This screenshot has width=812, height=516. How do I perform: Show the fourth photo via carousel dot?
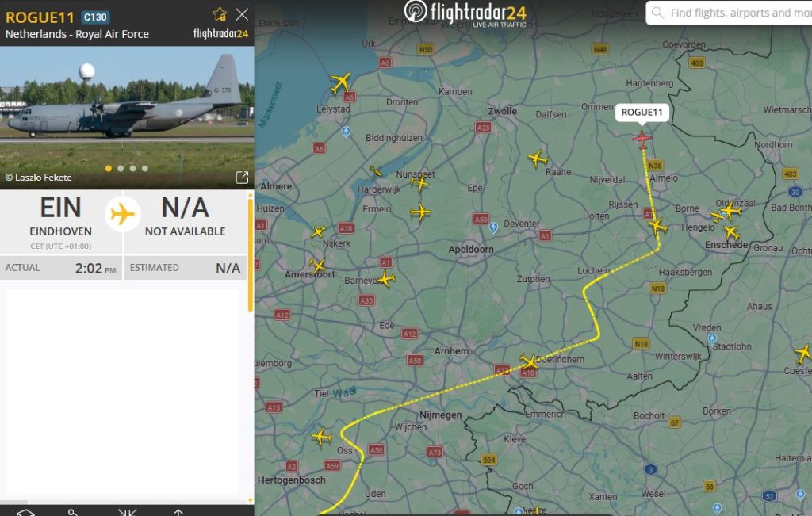(x=144, y=168)
